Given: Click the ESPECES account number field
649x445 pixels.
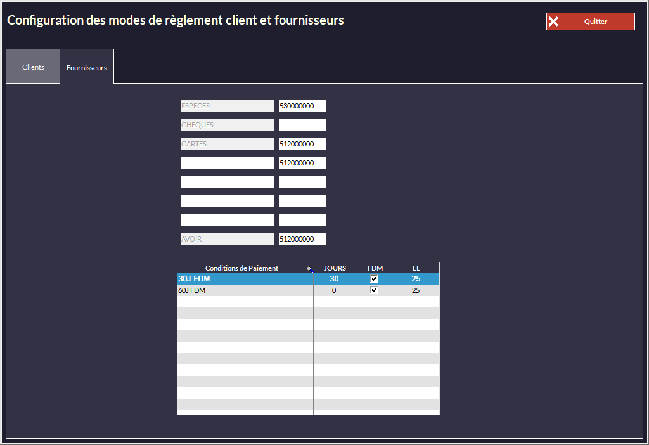Looking at the screenshot, I should pos(302,106).
